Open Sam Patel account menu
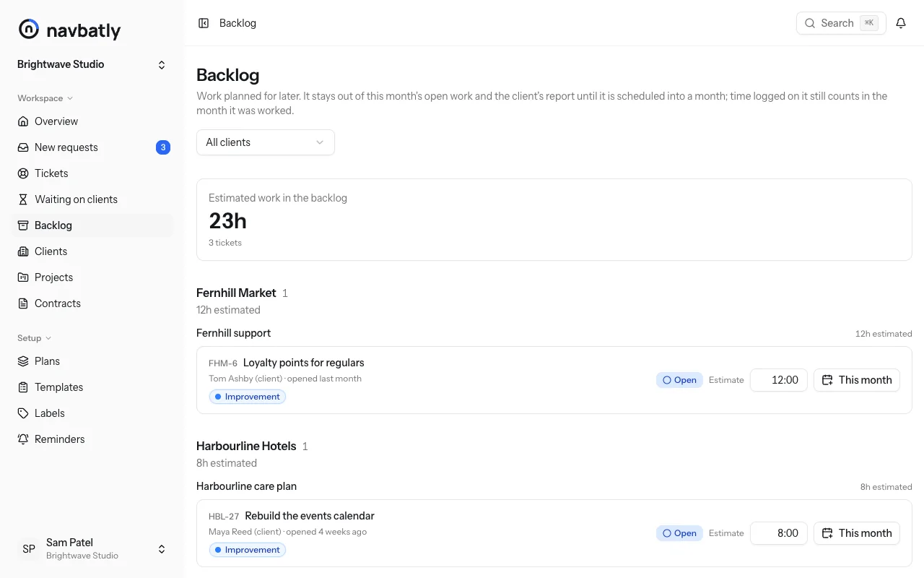 [x=92, y=549]
